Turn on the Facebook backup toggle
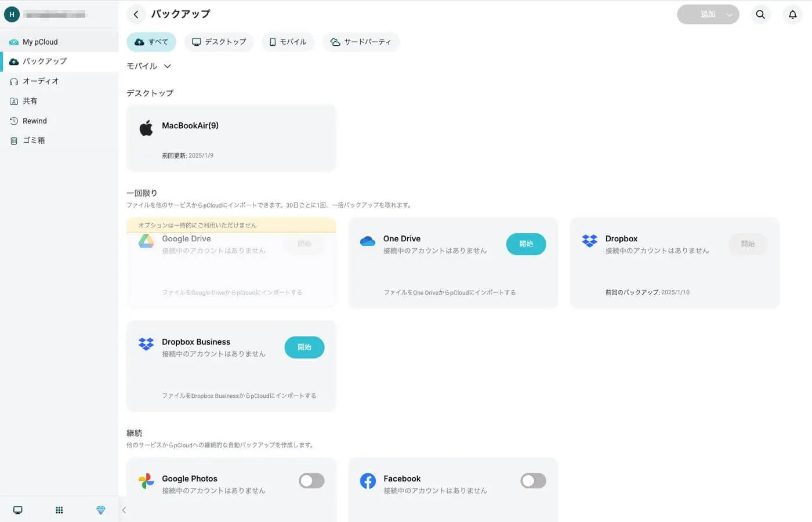 533,481
